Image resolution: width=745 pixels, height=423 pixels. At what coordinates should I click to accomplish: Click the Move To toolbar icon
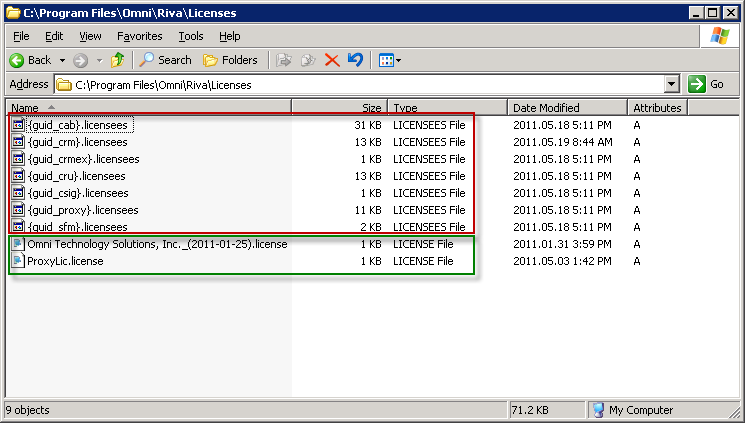tap(284, 60)
